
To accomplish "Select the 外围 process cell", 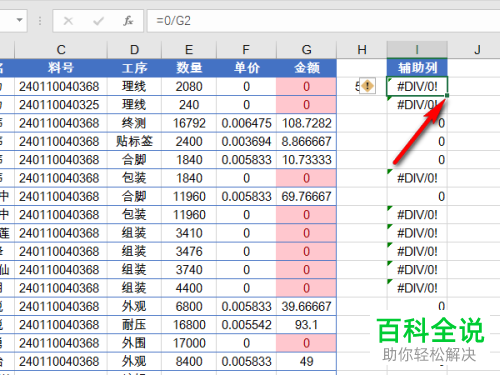I will [134, 343].
